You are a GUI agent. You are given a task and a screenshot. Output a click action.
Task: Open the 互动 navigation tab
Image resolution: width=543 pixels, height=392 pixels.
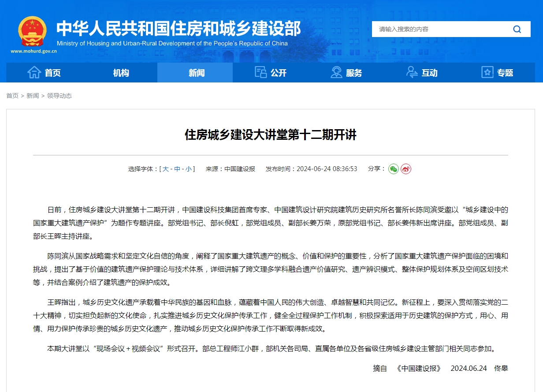point(422,73)
